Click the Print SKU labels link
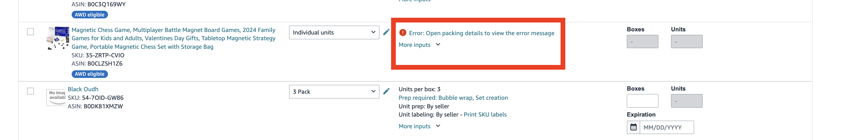Screen dimensions: 868x140 point(485,115)
